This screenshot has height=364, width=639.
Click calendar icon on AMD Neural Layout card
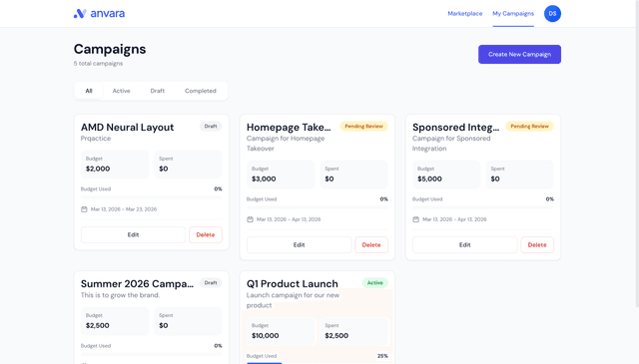point(84,209)
